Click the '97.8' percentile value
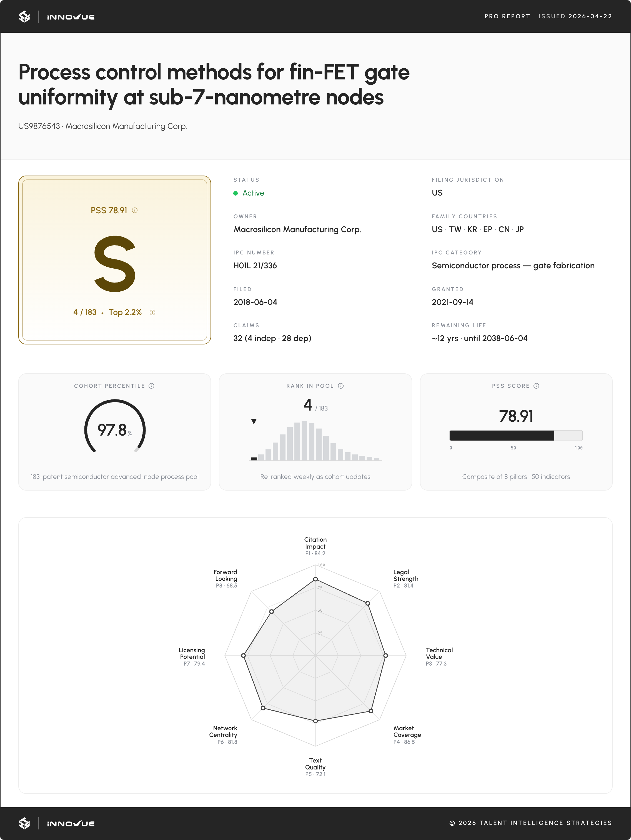 coord(112,430)
